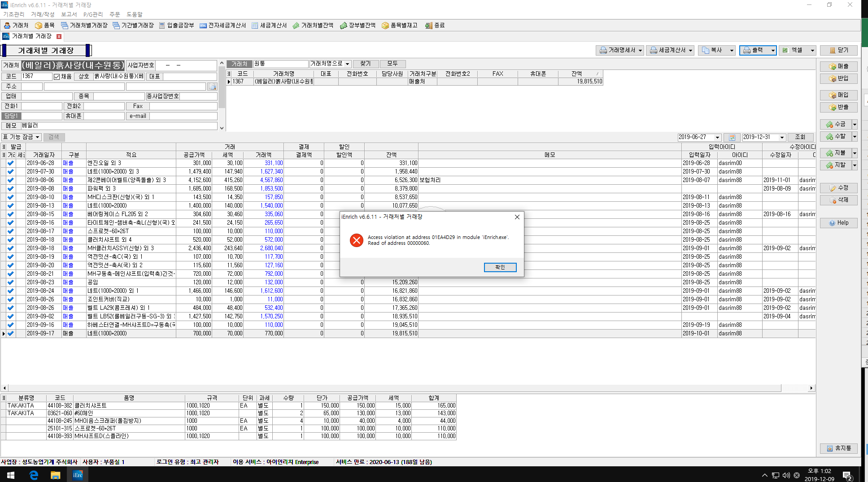Click the transaction grid's horizontal scrollbar right arrow
The image size is (868, 482).
[x=811, y=388]
